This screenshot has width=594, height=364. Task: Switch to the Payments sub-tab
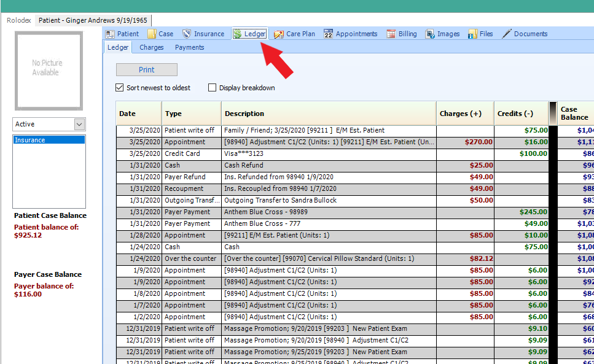189,47
